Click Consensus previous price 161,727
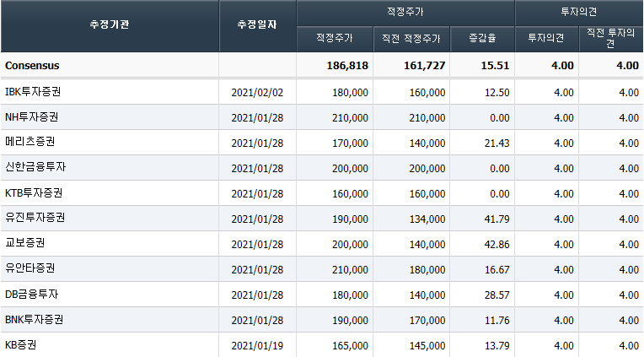 click(x=425, y=65)
